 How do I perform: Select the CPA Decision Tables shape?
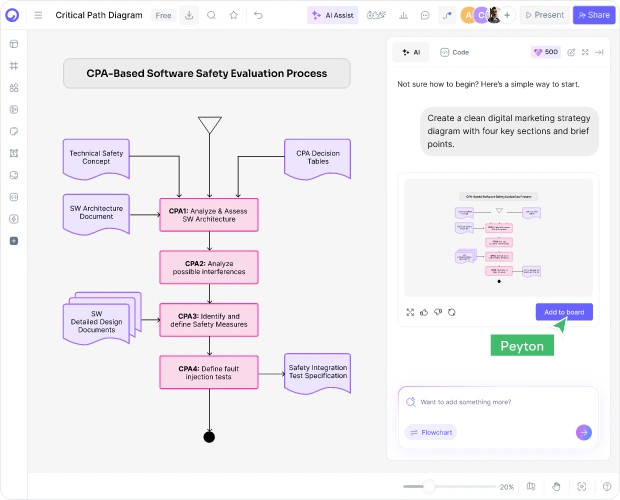[318, 159]
